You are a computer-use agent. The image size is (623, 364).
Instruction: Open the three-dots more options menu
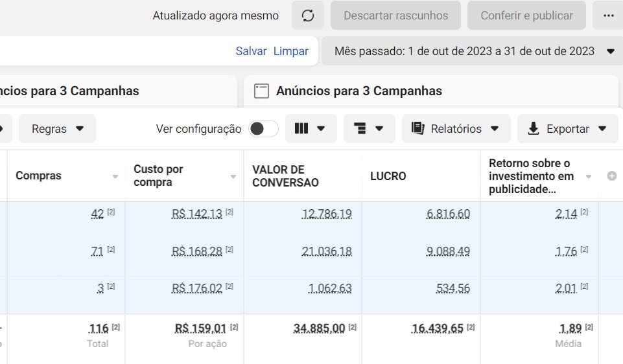click(x=608, y=16)
